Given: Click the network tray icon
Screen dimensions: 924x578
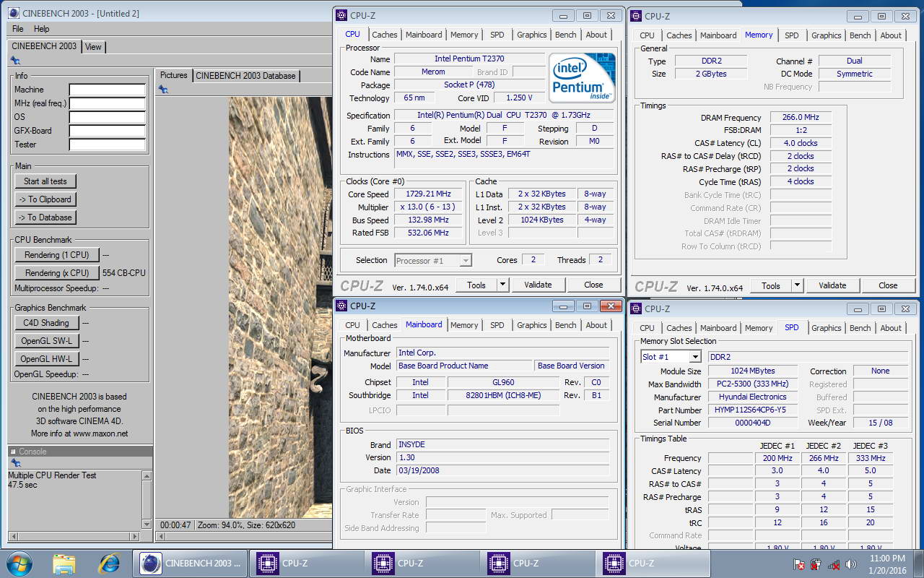Looking at the screenshot, I should (834, 564).
